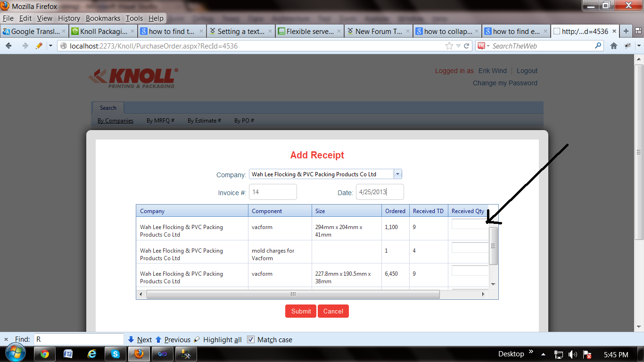
Task: Open the View menu
Action: click(45, 18)
